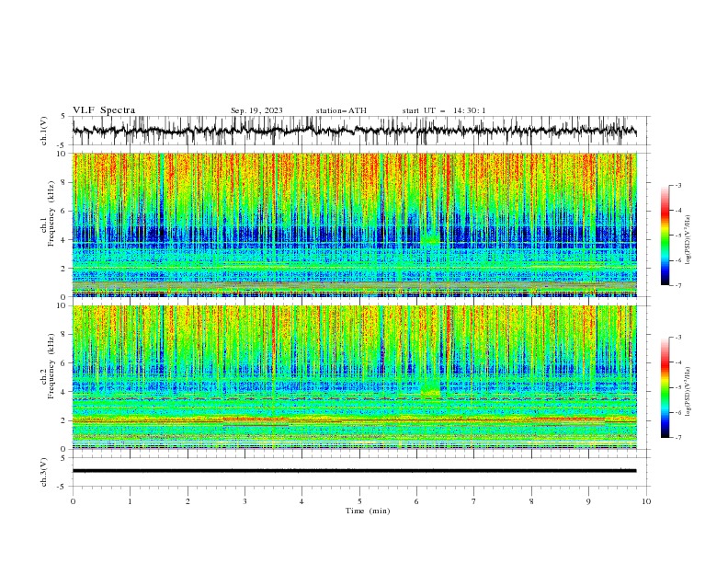
Task: Click time axis tick label '1'
Action: point(130,501)
